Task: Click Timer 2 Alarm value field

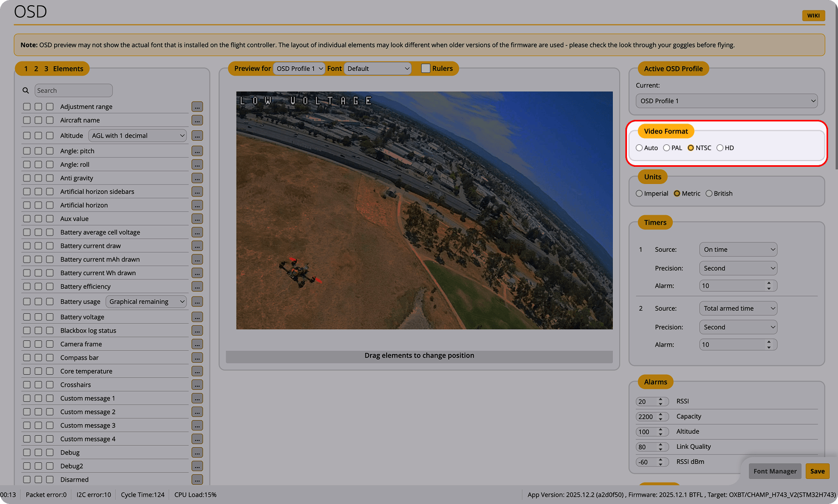Action: [x=738, y=345]
